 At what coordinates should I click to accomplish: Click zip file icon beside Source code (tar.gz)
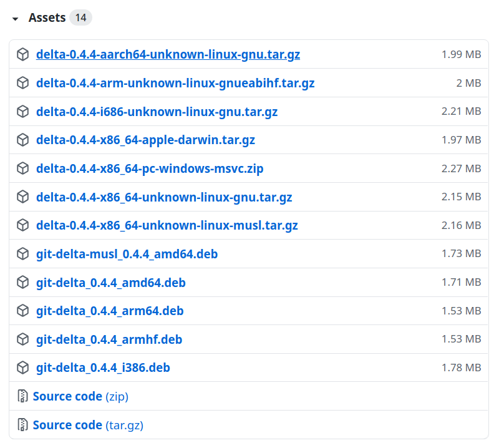tap(23, 425)
